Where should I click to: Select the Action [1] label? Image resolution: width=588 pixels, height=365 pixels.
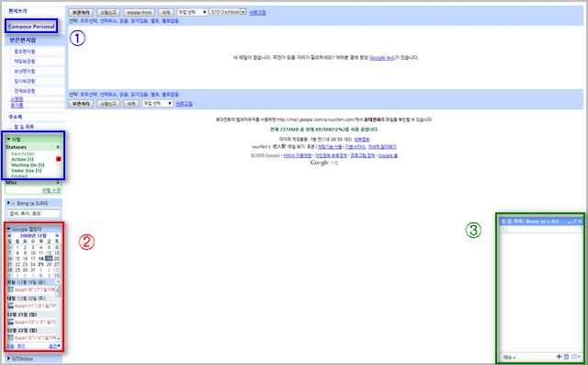(x=22, y=159)
